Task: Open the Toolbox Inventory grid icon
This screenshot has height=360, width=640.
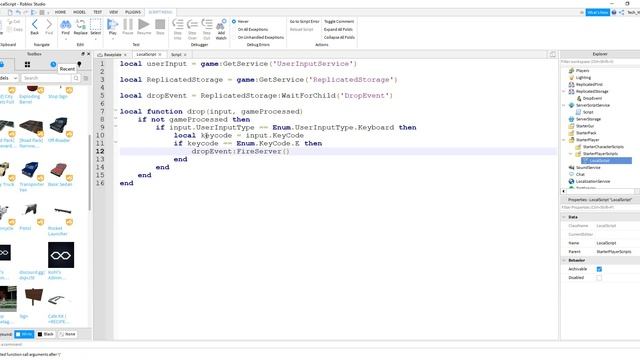Action: click(27, 64)
